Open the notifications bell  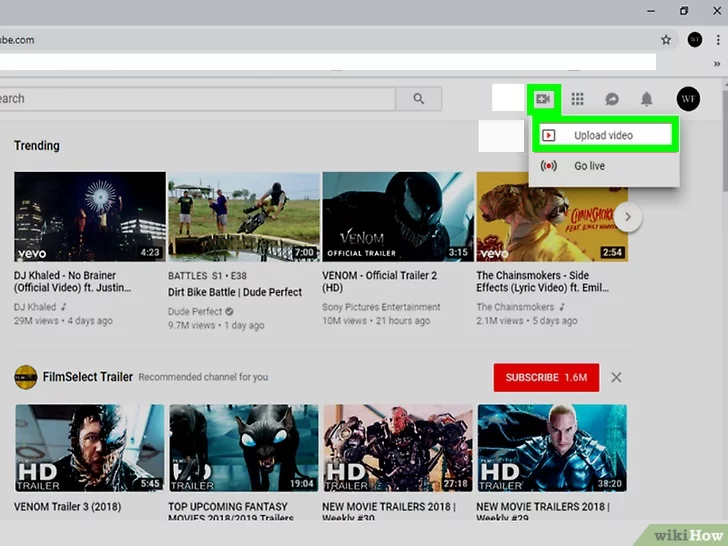[x=647, y=99]
